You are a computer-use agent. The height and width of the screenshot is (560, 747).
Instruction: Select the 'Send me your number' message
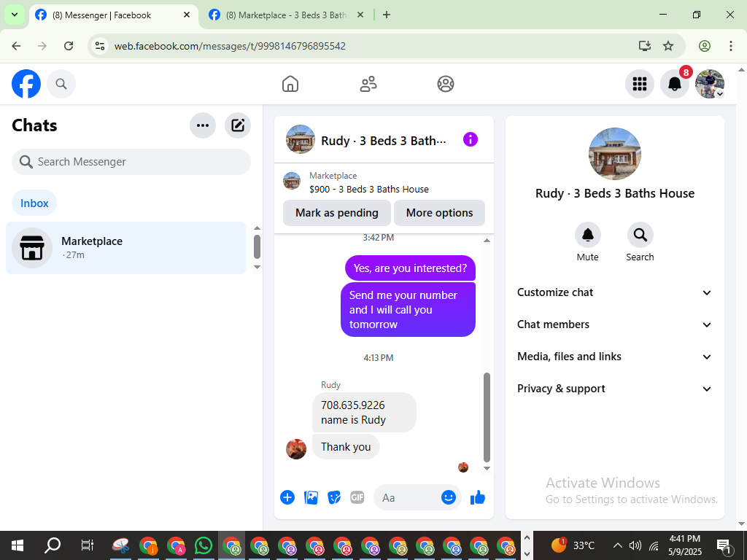point(408,309)
